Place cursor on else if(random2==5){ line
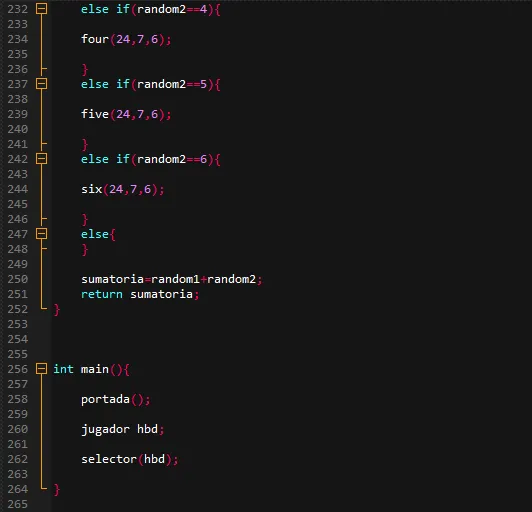This screenshot has height=512, width=532. [x=151, y=84]
